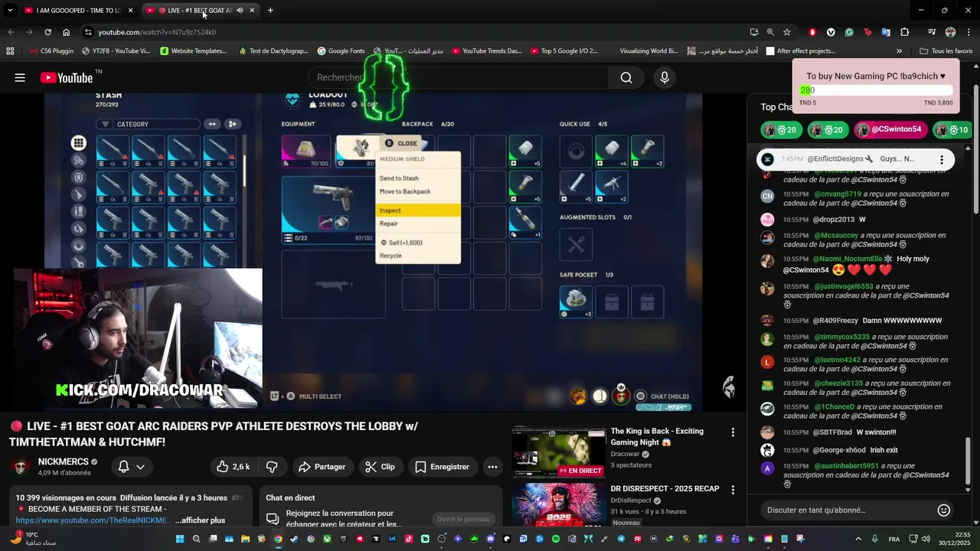Click the @CSwinton54 top chatter chip
Image resolution: width=980 pixels, height=551 pixels.
(890, 130)
